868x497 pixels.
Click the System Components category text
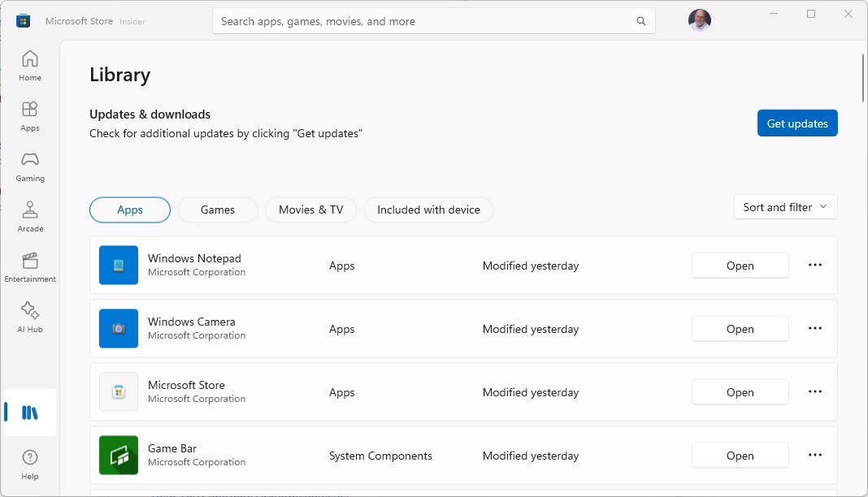(380, 456)
